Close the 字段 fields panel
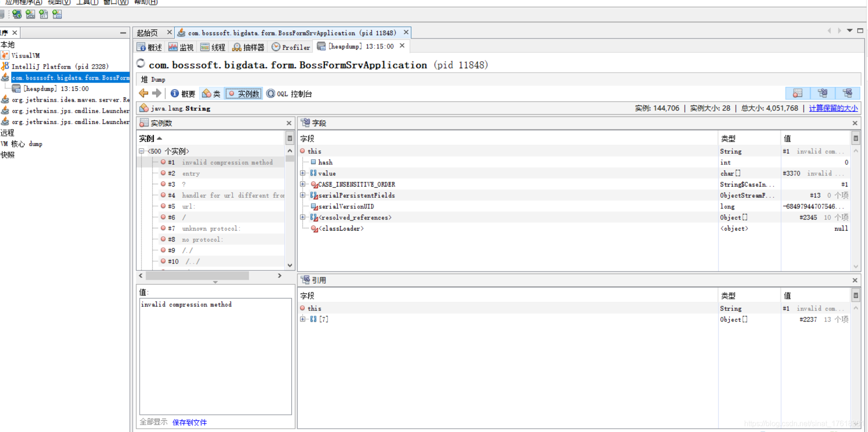 tap(855, 123)
